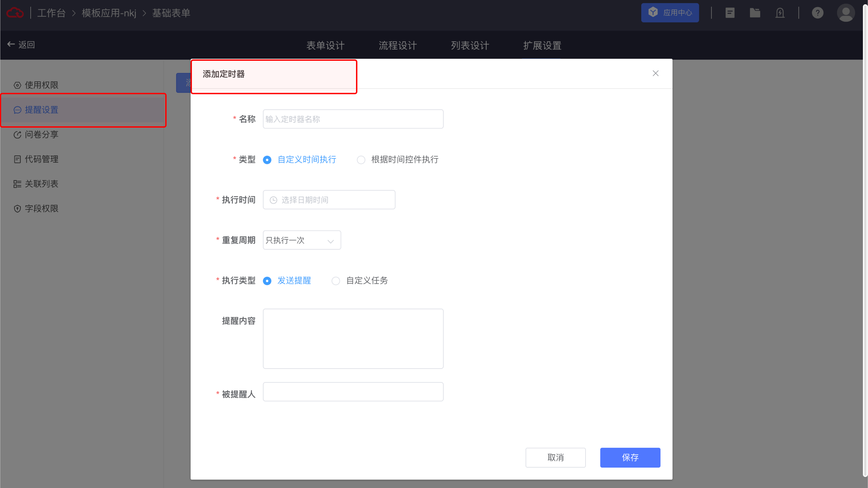
Task: Switch to 列表设计 tab
Action: [470, 45]
